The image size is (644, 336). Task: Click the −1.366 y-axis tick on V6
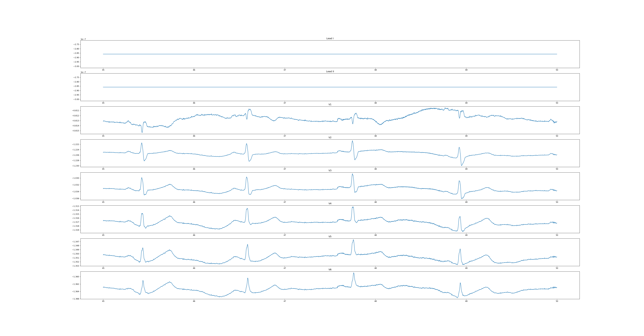pyautogui.click(x=76, y=299)
